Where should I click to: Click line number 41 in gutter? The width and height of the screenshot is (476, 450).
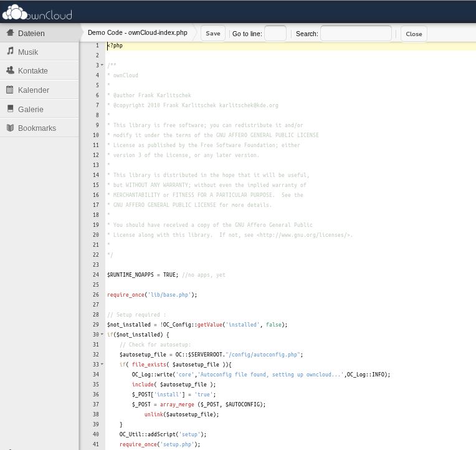click(96, 444)
